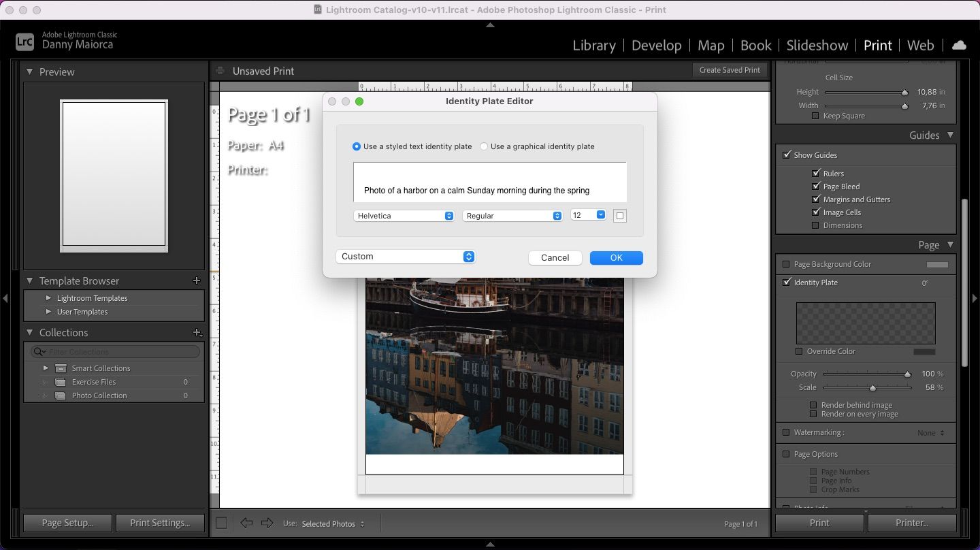Open the Helvetica font dropdown
Viewport: 980px width, 550px height.
(404, 216)
